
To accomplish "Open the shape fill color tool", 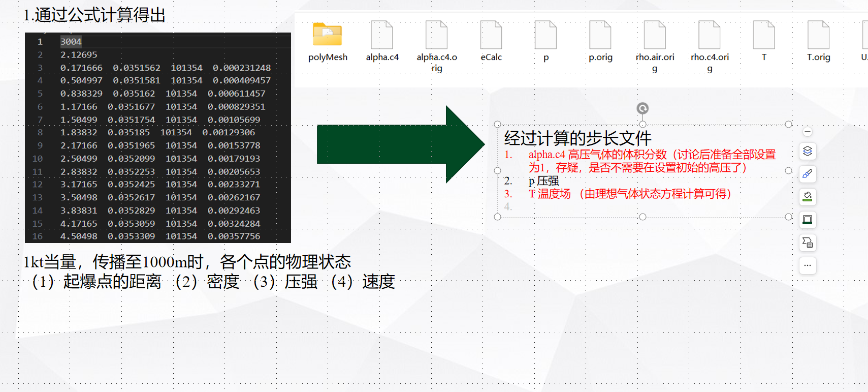I will [x=808, y=197].
